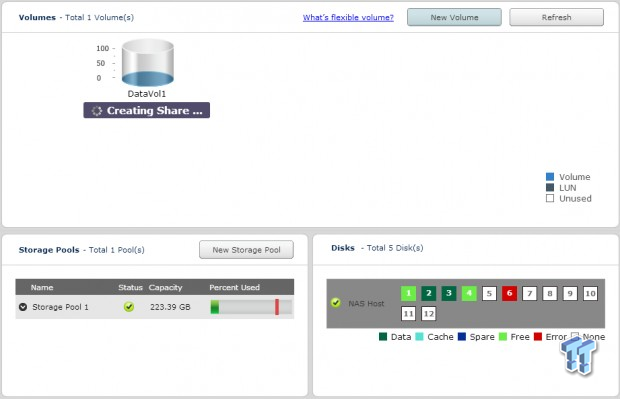Select empty disk slot 7
The image size is (620, 399).
click(x=529, y=293)
